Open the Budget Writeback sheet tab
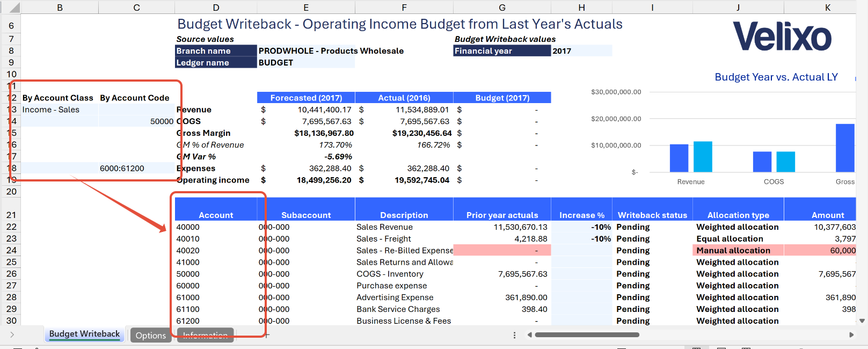Viewport: 868px width, 349px height. [x=85, y=334]
